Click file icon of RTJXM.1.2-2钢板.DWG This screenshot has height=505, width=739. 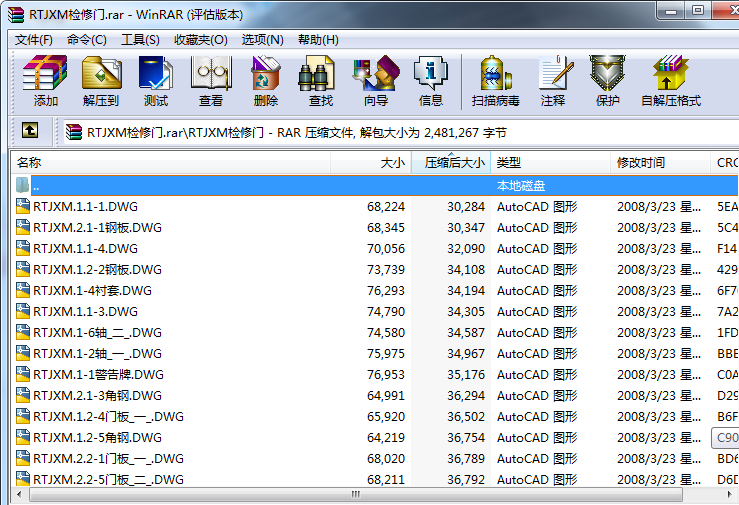(23, 269)
